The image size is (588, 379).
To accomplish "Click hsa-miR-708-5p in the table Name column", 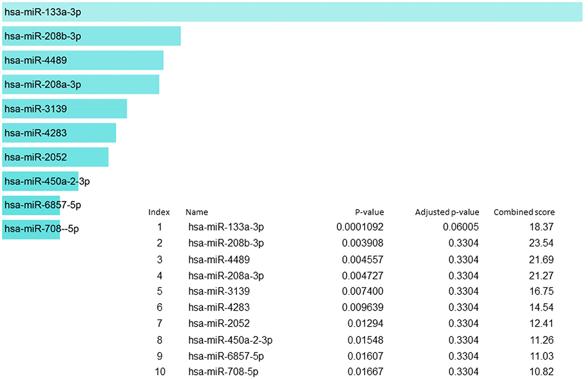I will pyautogui.click(x=223, y=372).
